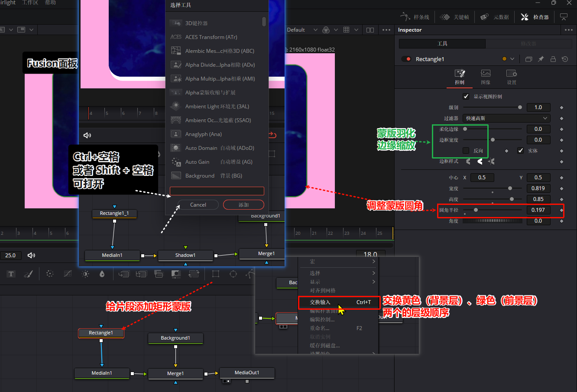This screenshot has width=577, height=392.
Task: Click the viewer output icon at top right
Action: tap(564, 17)
